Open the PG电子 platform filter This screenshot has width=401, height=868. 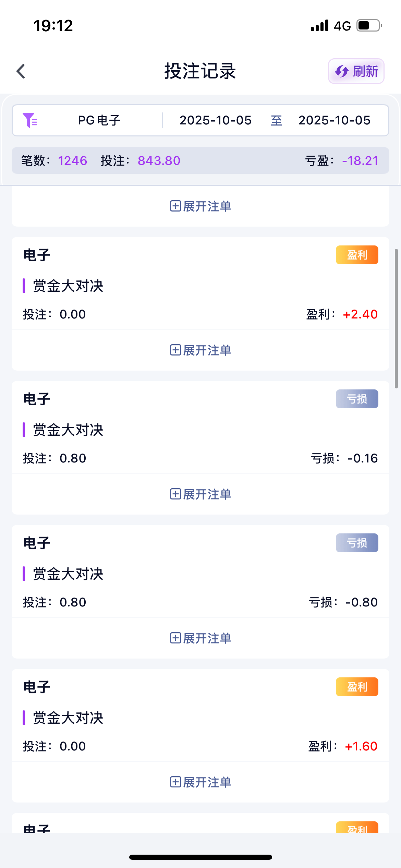point(99,120)
